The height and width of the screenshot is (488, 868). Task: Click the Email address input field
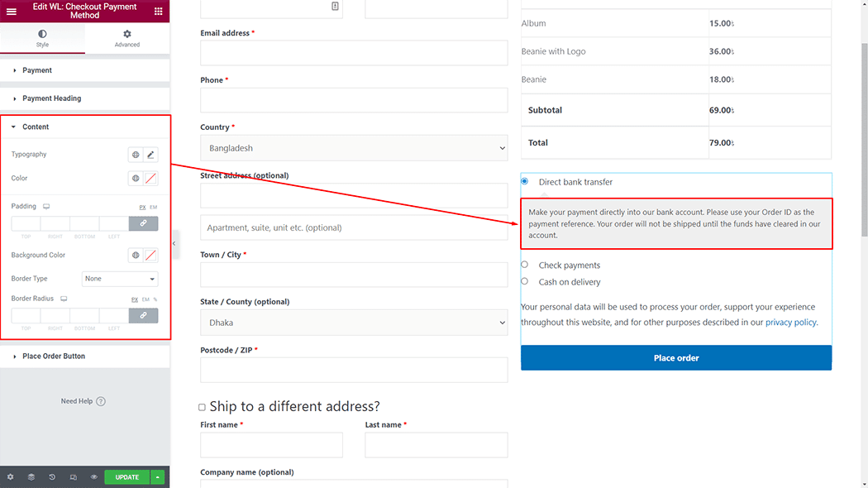click(x=354, y=53)
